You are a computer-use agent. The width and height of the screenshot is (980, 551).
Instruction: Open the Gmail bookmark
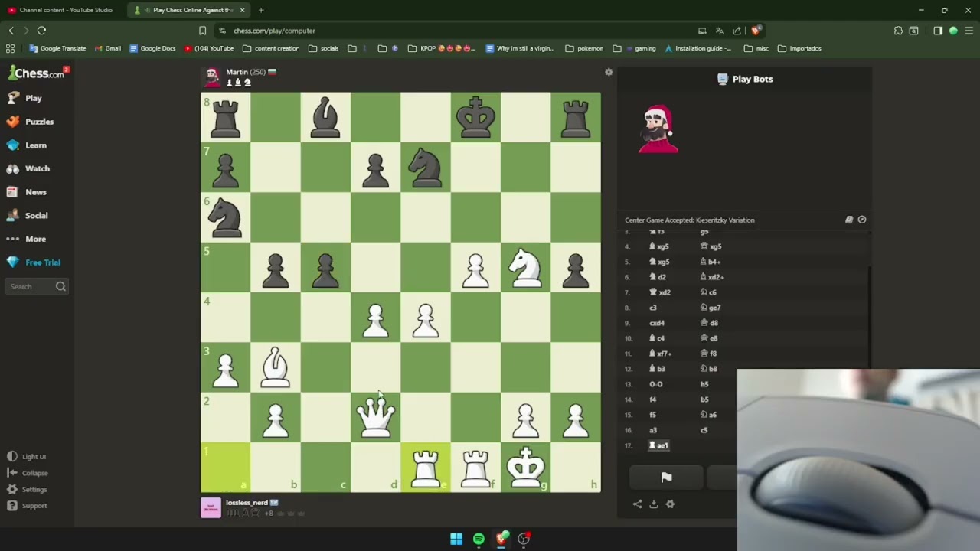coord(108,48)
